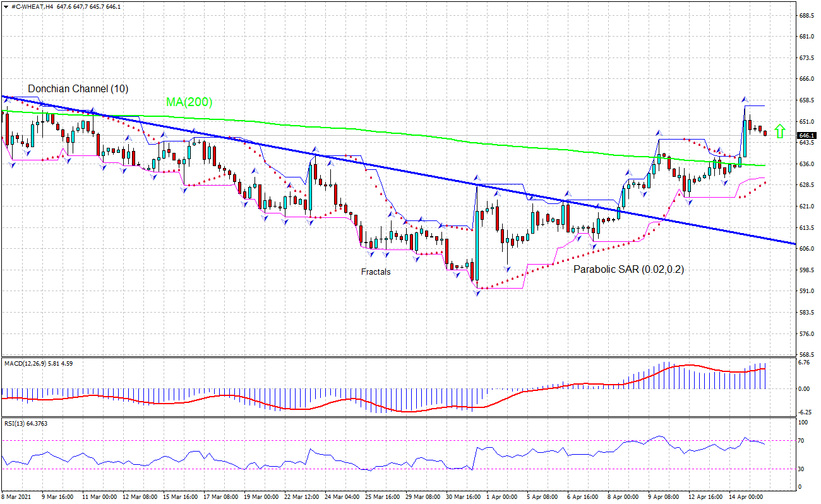Click the Donchian Channel (10) label
The height and width of the screenshot is (504, 821).
(x=77, y=89)
